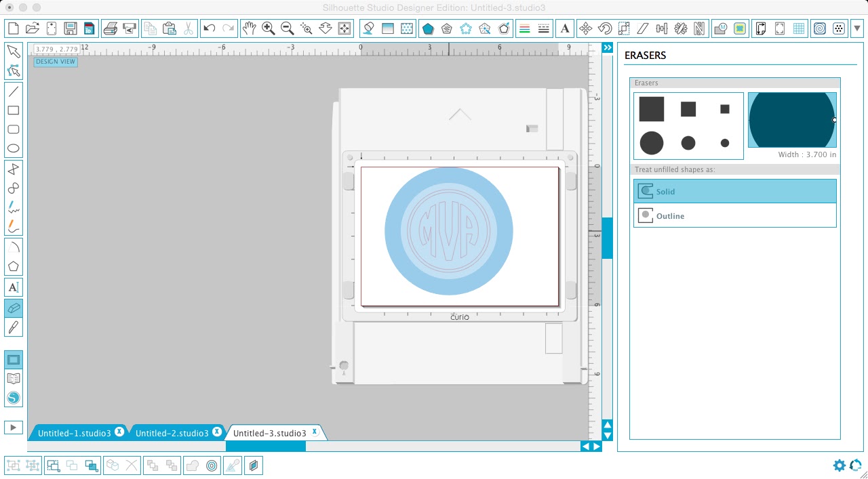Open the Silhouette online store
Image resolution: width=868 pixels, height=479 pixels.
click(x=14, y=398)
